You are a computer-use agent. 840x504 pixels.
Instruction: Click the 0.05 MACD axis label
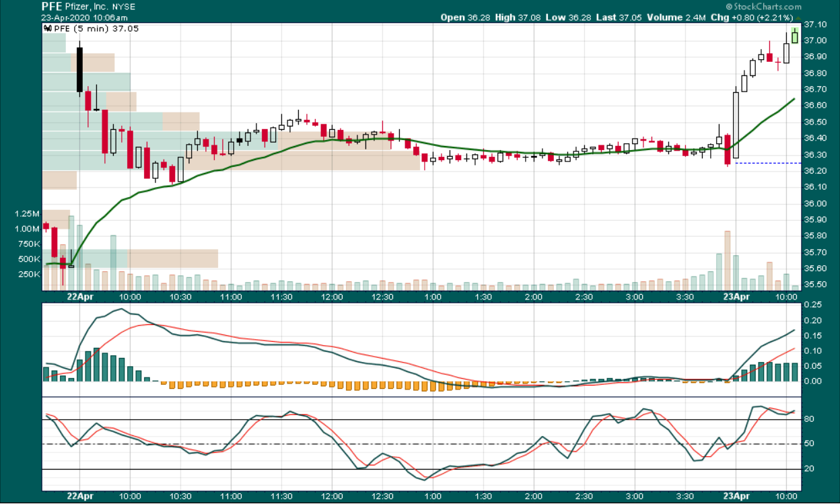(813, 366)
